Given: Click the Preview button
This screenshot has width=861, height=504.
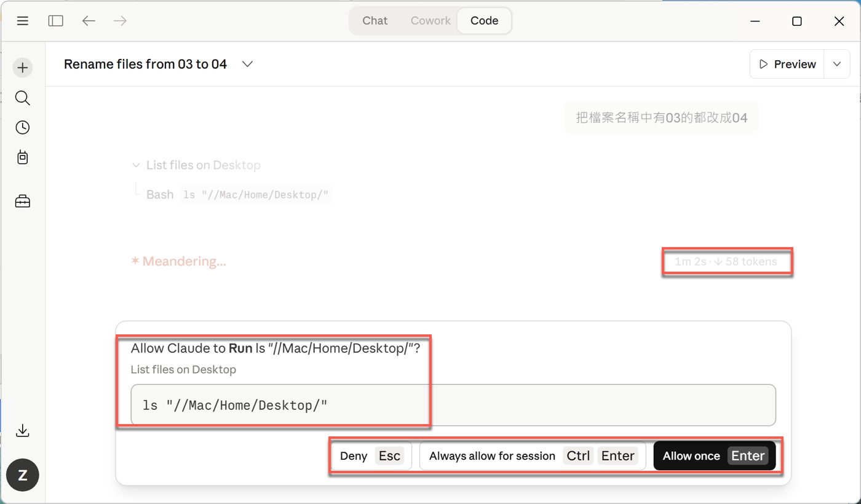Looking at the screenshot, I should (787, 65).
